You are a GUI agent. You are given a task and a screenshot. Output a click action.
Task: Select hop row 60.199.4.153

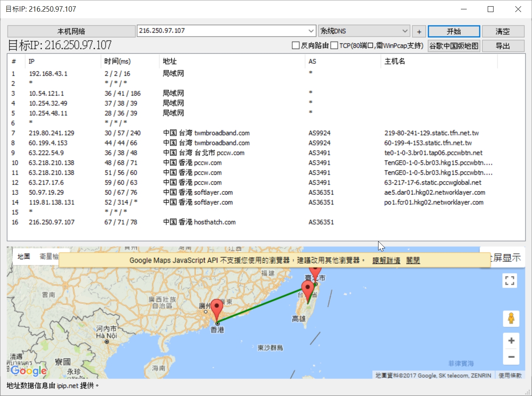click(x=266, y=143)
